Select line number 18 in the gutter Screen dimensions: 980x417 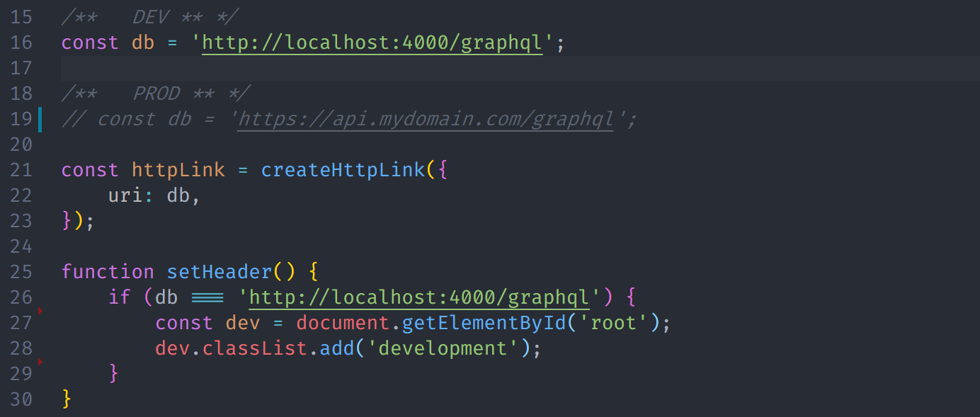22,93
